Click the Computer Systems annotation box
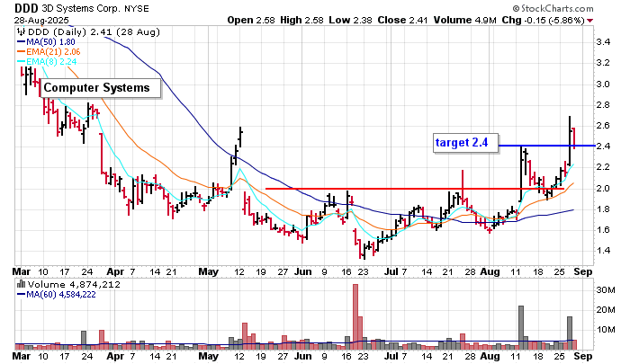Viewport: 630px width, 364px height. click(101, 88)
